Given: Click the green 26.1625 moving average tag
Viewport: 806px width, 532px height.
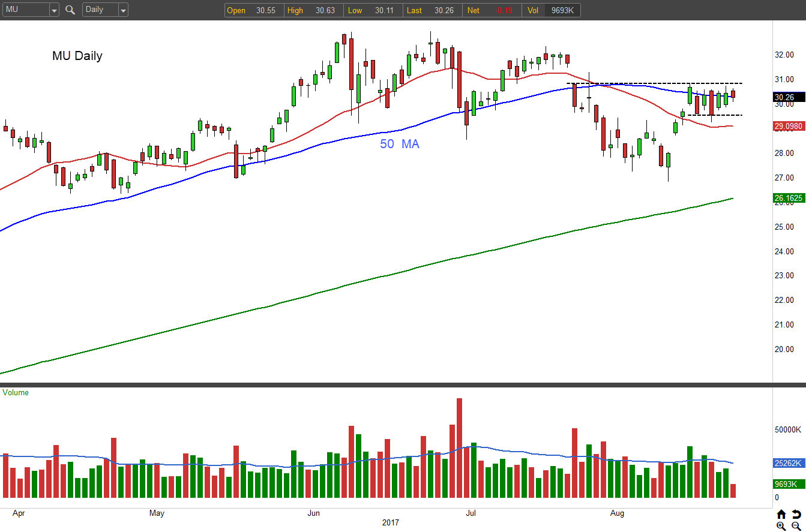Looking at the screenshot, I should pyautogui.click(x=789, y=197).
